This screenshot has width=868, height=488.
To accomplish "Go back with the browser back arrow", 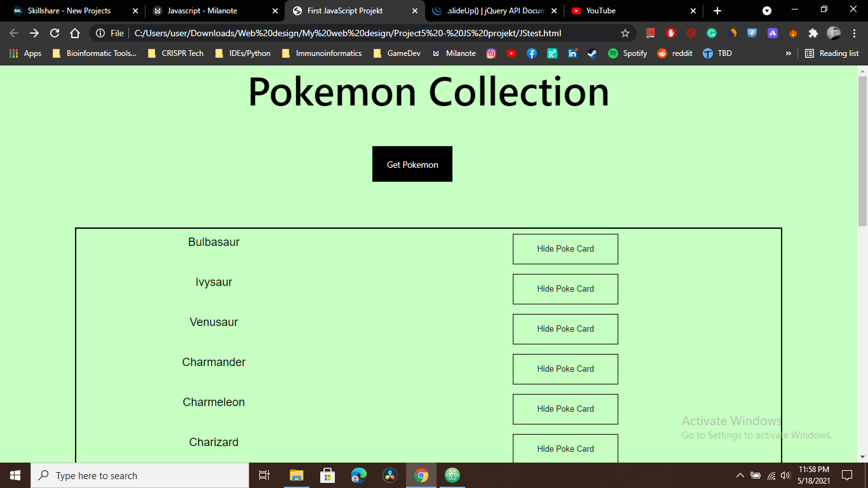I will point(14,33).
